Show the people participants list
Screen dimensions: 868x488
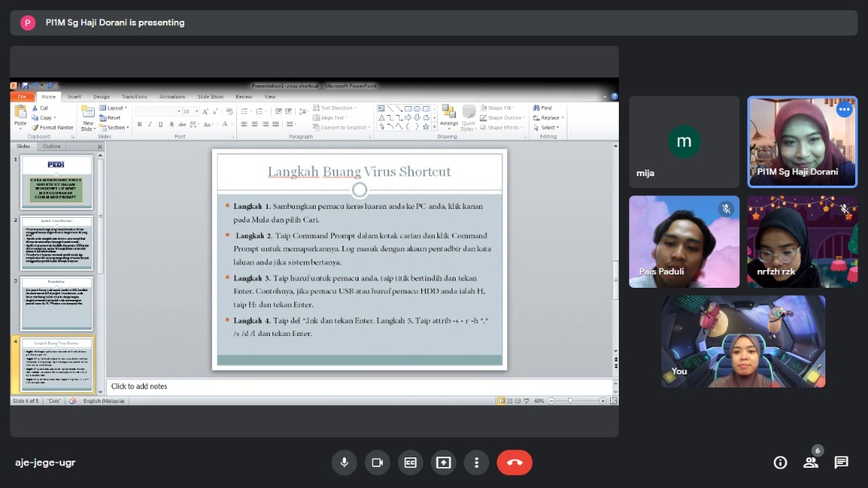coord(810,462)
